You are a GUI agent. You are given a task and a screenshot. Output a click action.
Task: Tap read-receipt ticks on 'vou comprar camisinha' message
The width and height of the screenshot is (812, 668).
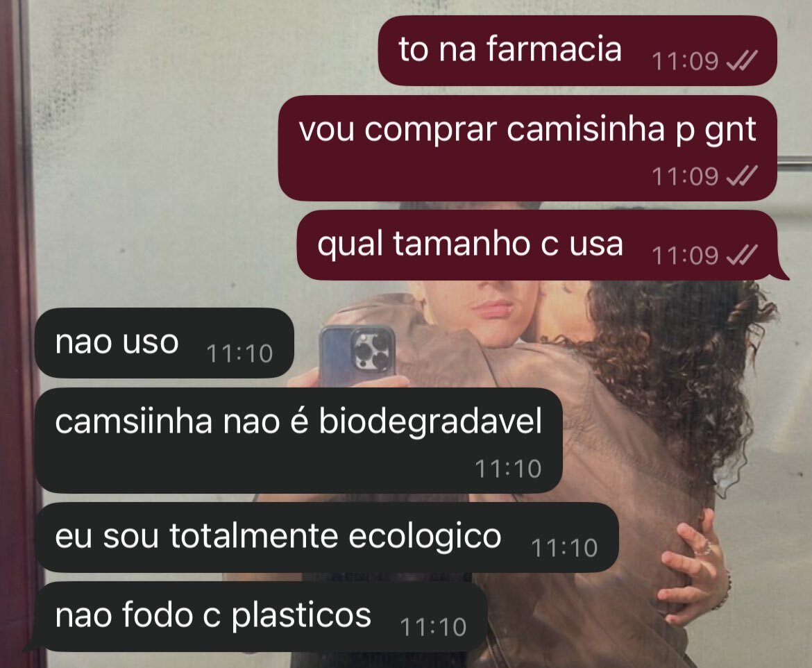(742, 176)
